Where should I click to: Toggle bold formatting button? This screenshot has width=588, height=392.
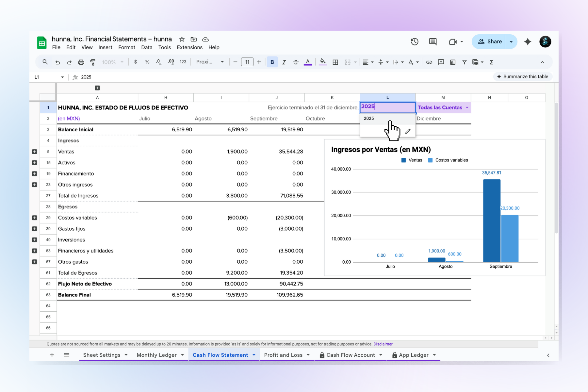coord(272,62)
